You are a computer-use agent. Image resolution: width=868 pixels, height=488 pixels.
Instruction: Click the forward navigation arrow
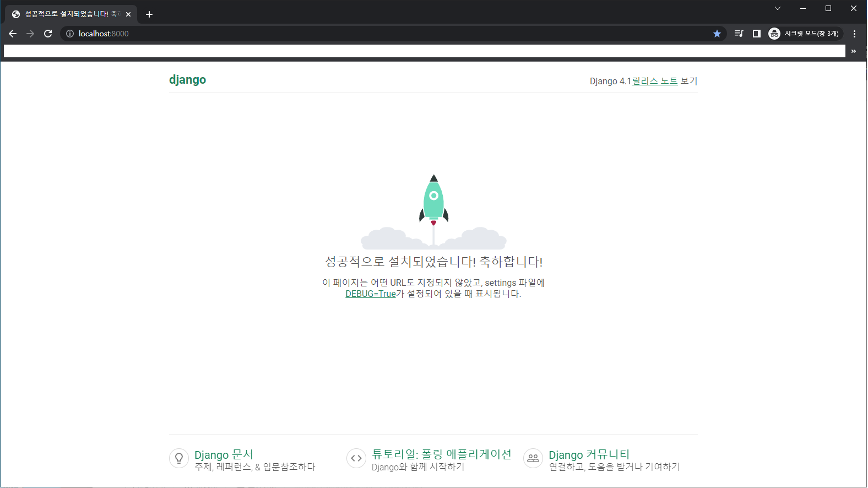coord(30,34)
